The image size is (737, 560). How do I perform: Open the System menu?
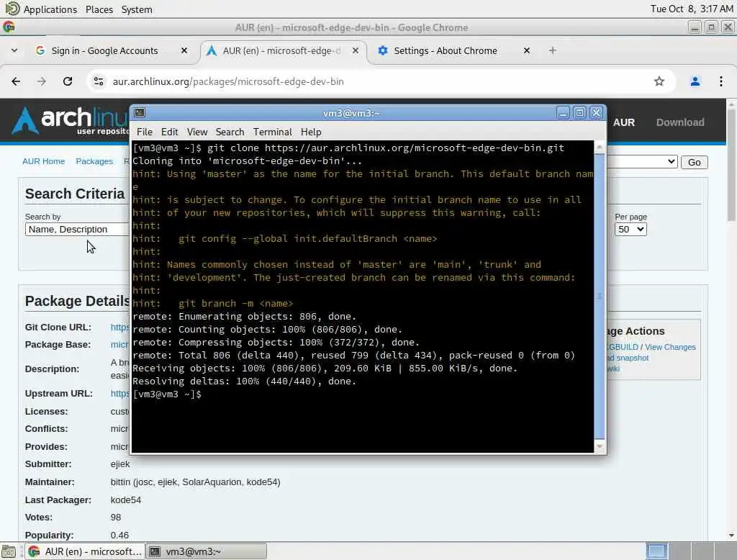pyautogui.click(x=137, y=9)
